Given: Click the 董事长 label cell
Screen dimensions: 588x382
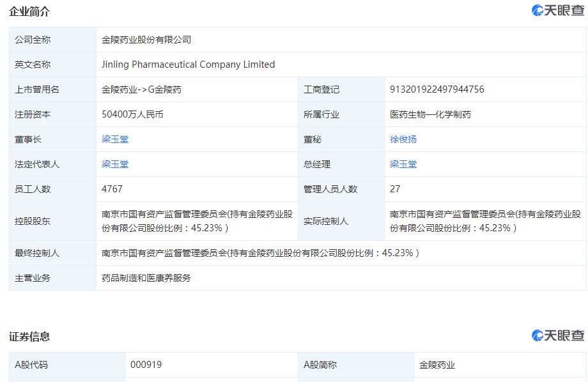Looking at the screenshot, I should click(x=52, y=139).
